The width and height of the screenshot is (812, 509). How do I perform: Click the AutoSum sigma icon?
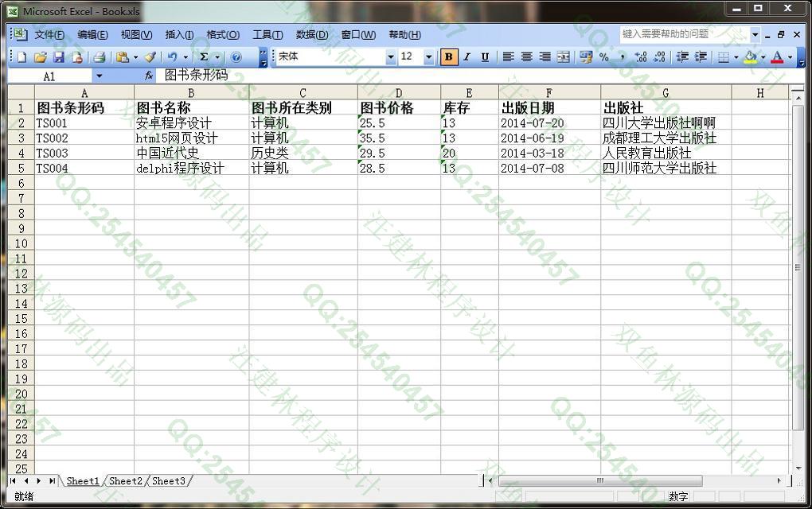pos(204,57)
